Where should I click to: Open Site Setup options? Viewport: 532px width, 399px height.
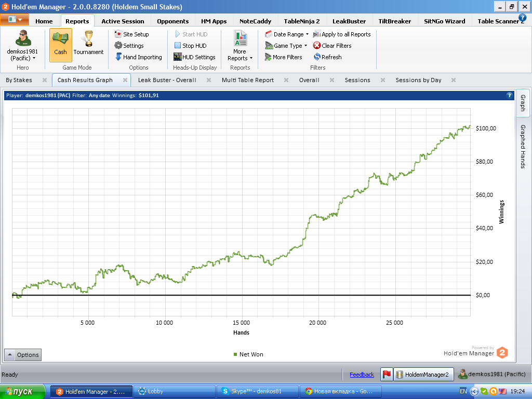click(x=132, y=34)
